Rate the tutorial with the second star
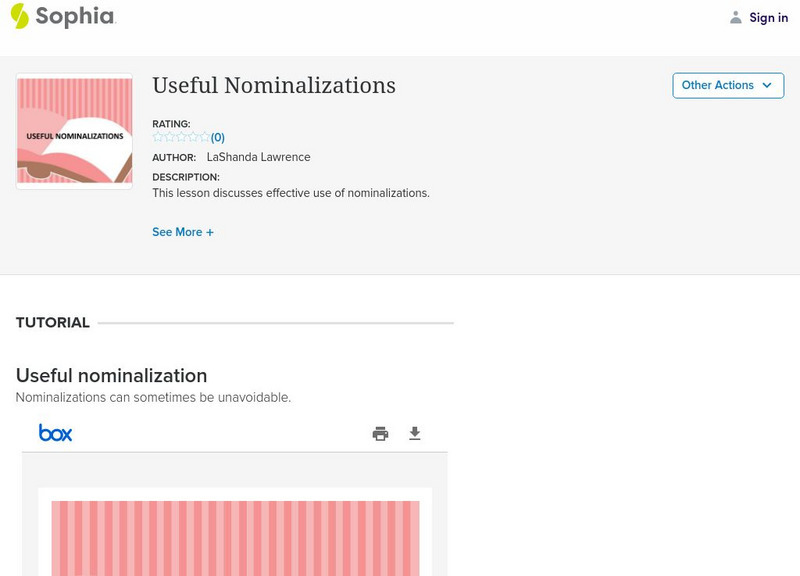The height and width of the screenshot is (576, 800). click(x=170, y=135)
